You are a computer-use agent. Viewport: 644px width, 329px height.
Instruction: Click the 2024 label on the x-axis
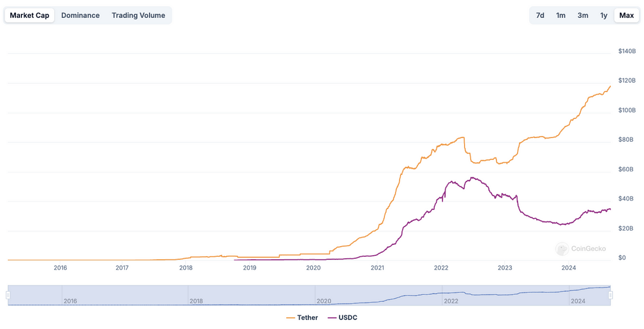[568, 268]
